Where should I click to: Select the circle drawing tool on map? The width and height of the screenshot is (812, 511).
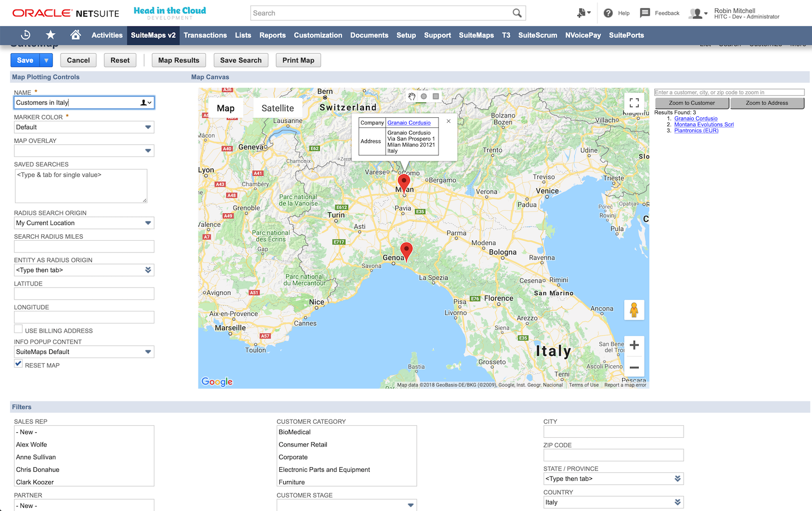click(x=424, y=97)
